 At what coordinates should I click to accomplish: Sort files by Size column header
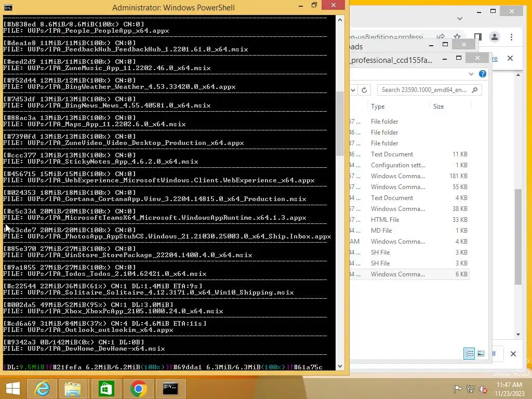pyautogui.click(x=438, y=106)
